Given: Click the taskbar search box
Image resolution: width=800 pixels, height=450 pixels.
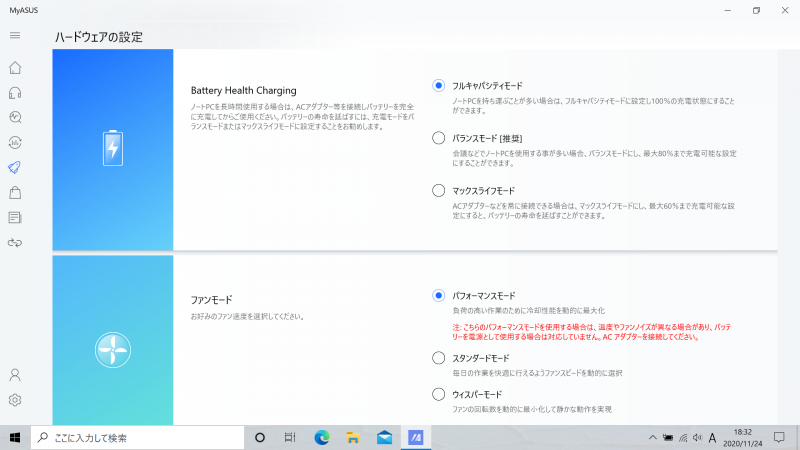Looking at the screenshot, I should tap(138, 438).
